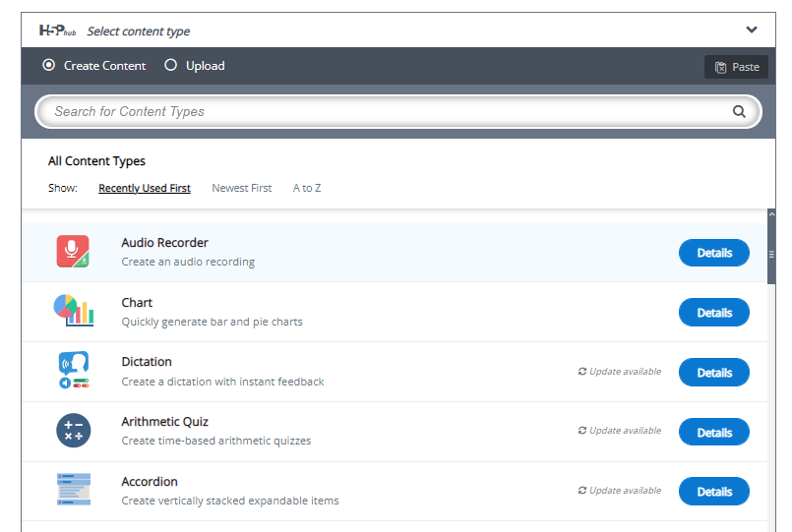The width and height of the screenshot is (792, 532).
Task: Select the Upload radio button
Action: [x=171, y=66]
